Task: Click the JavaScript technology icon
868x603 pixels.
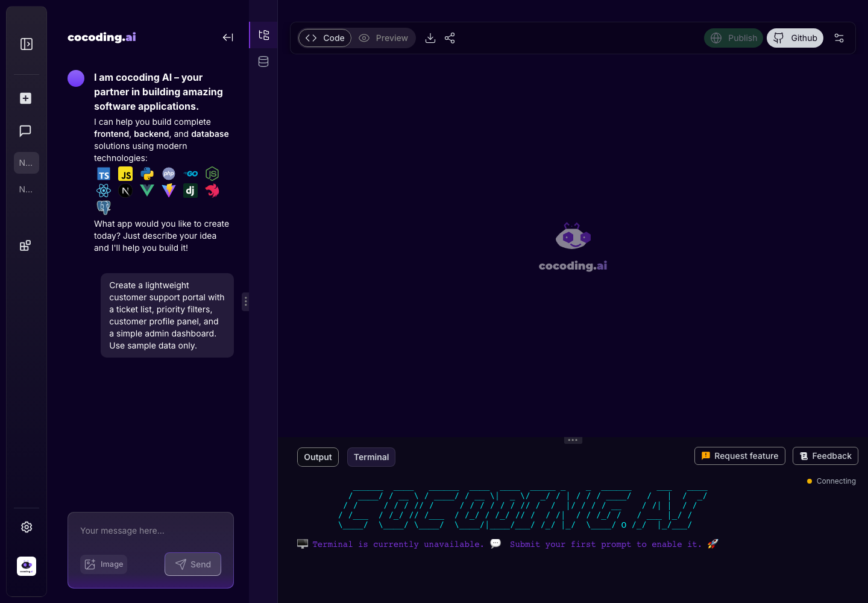Action: (x=125, y=174)
